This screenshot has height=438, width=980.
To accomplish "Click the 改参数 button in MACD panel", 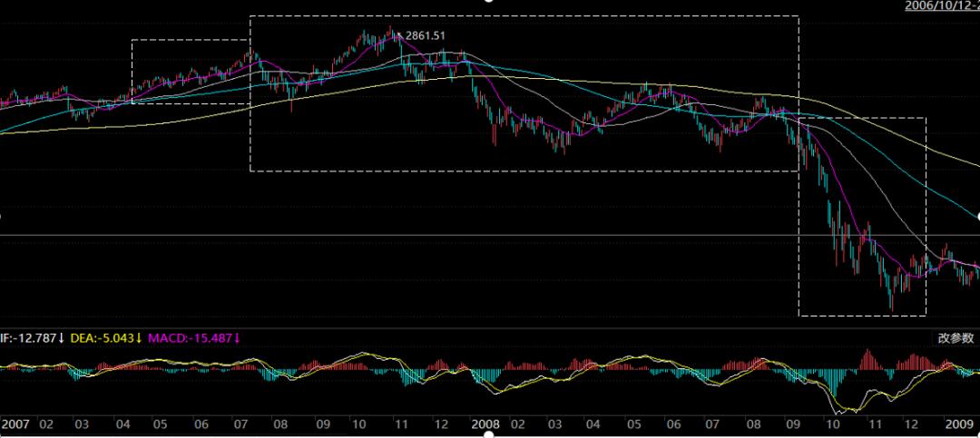I will pos(956,338).
